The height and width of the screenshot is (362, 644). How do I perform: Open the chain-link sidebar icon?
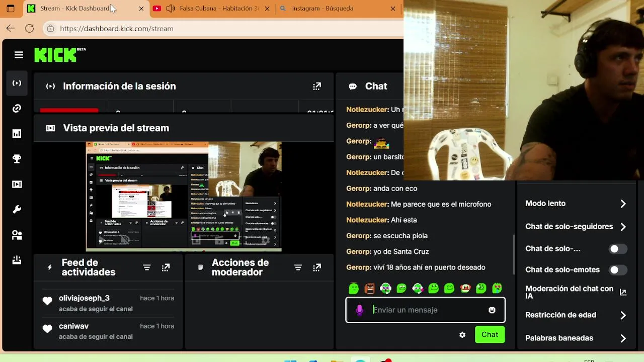tap(17, 109)
